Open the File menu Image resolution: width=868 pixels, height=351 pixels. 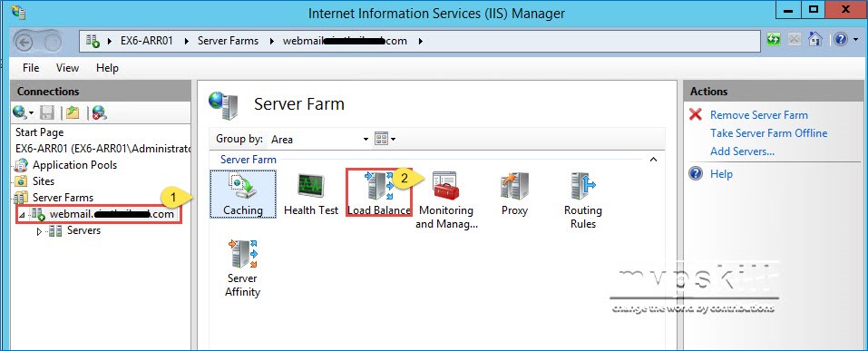[x=31, y=68]
